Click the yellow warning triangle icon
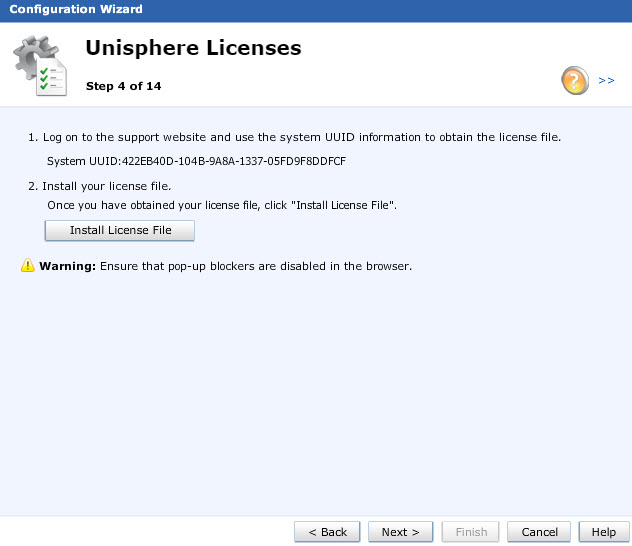Image resolution: width=632 pixels, height=546 pixels. click(28, 265)
